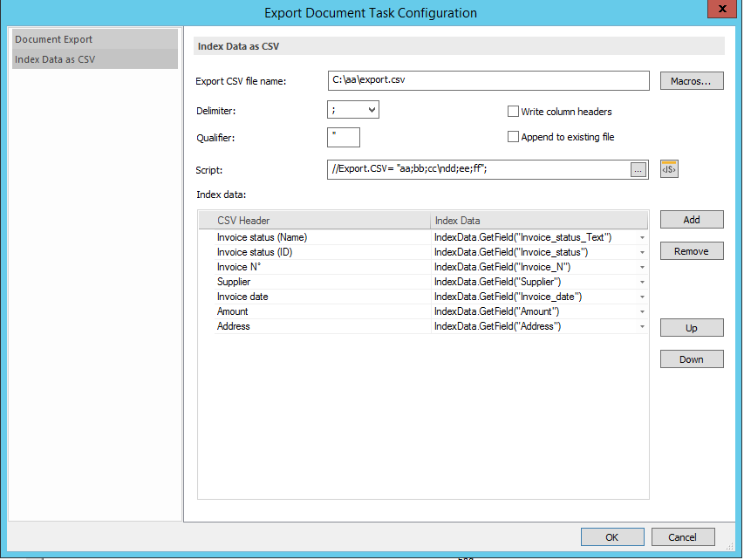The height and width of the screenshot is (560, 744).
Task: Enable the Write column headers option
Action: click(x=514, y=111)
